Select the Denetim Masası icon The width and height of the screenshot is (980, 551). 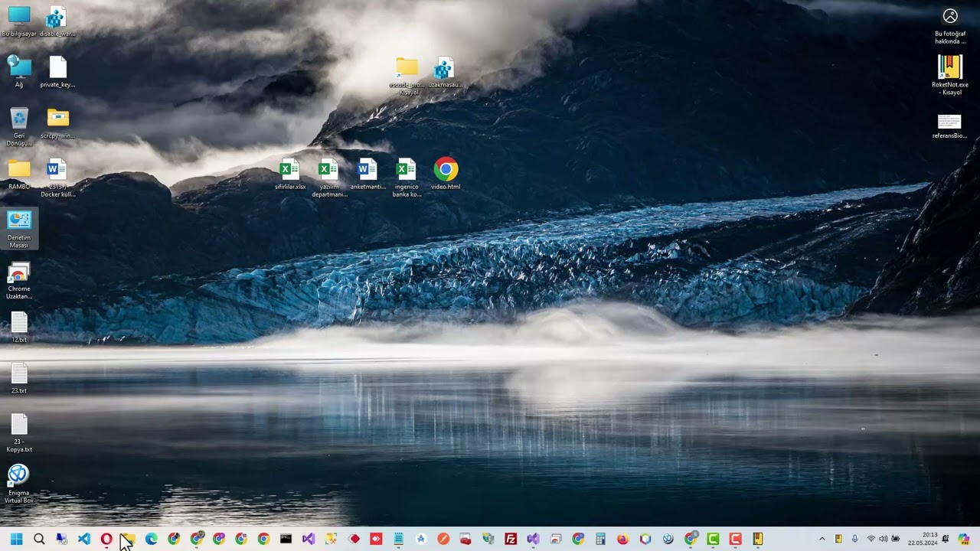click(19, 229)
